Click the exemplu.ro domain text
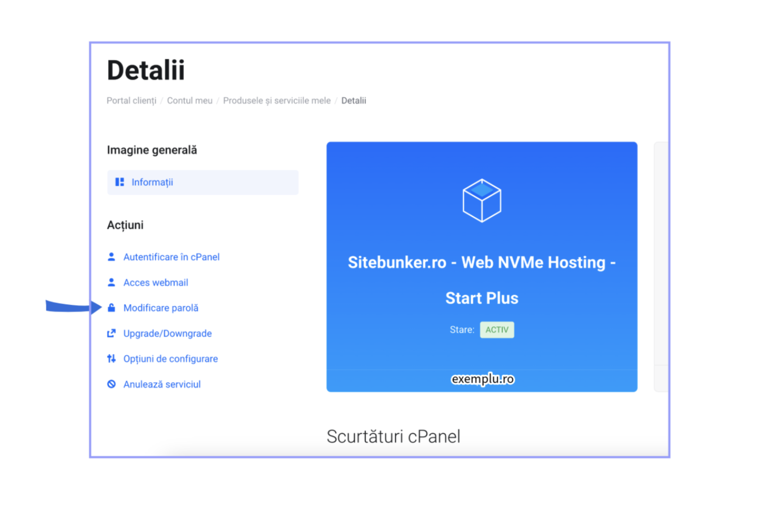770x532 pixels. (x=482, y=379)
